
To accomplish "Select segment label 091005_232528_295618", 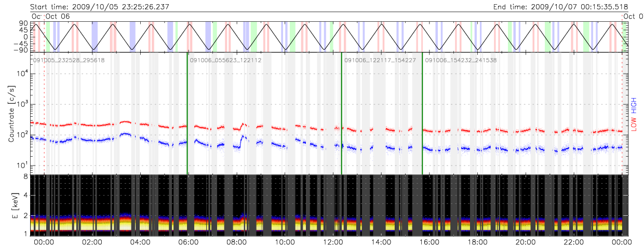I will [x=69, y=61].
